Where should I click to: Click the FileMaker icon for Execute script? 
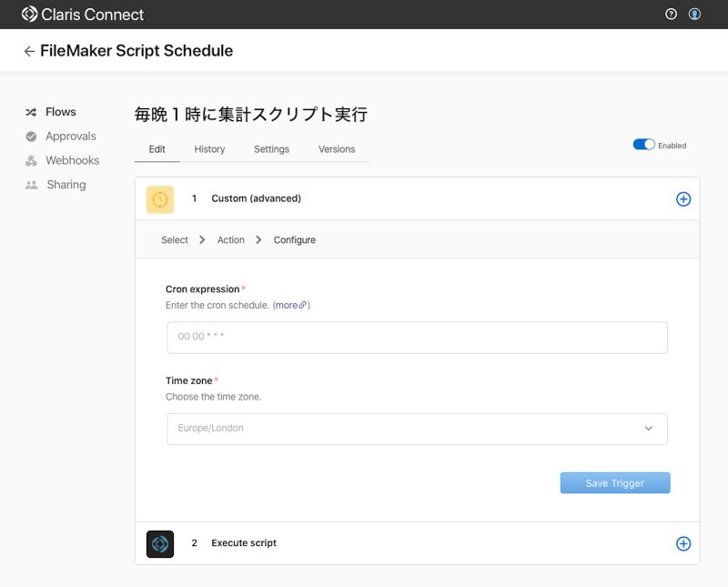[160, 544]
